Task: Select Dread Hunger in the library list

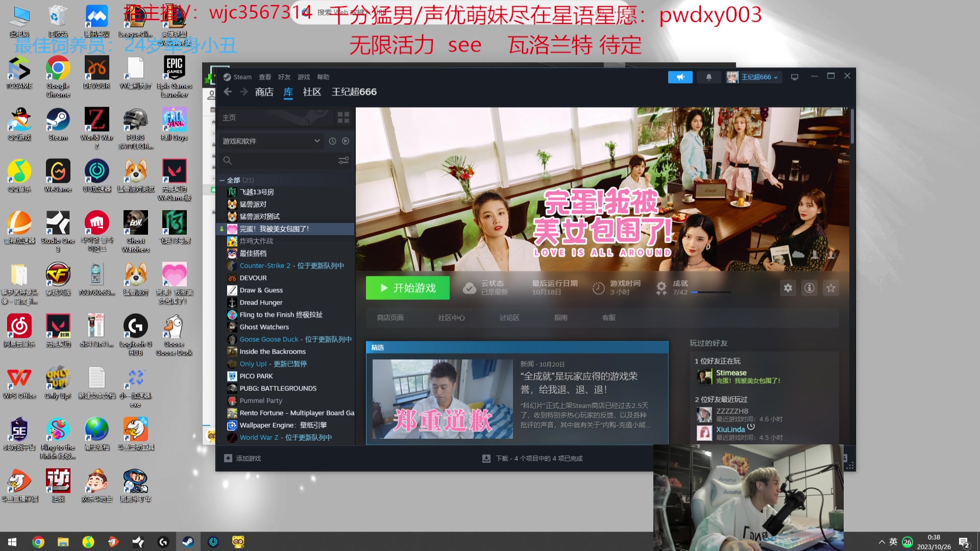Action: [x=286, y=302]
